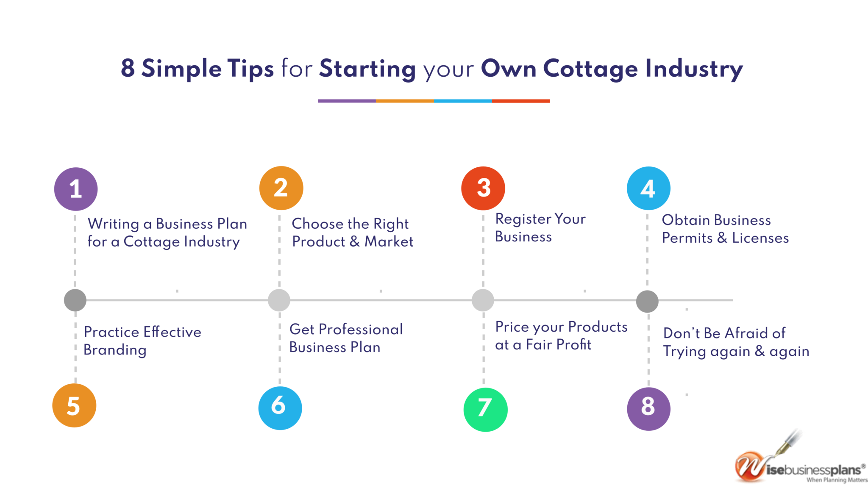Select 'Don't Be Afraid of Trying again' text

coord(736,342)
